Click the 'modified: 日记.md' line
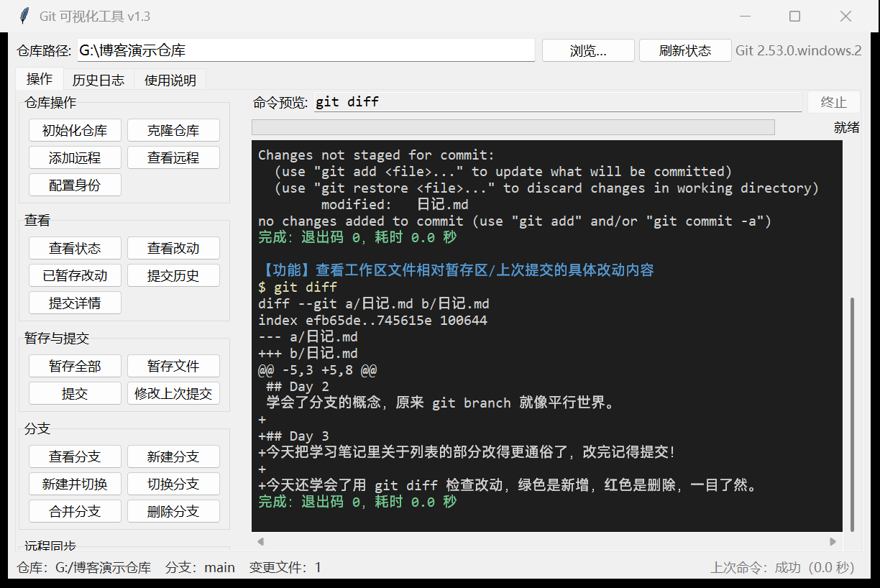This screenshot has height=588, width=880. click(395, 205)
